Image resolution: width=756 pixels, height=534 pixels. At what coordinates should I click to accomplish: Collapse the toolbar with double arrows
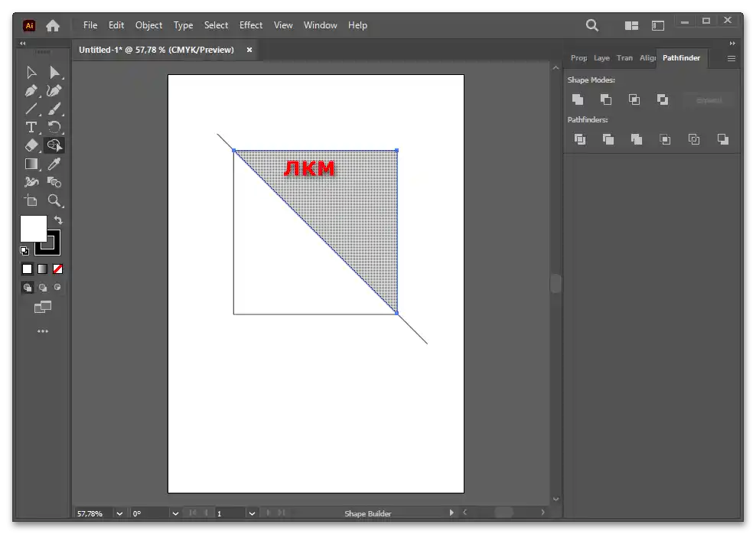coord(23,44)
